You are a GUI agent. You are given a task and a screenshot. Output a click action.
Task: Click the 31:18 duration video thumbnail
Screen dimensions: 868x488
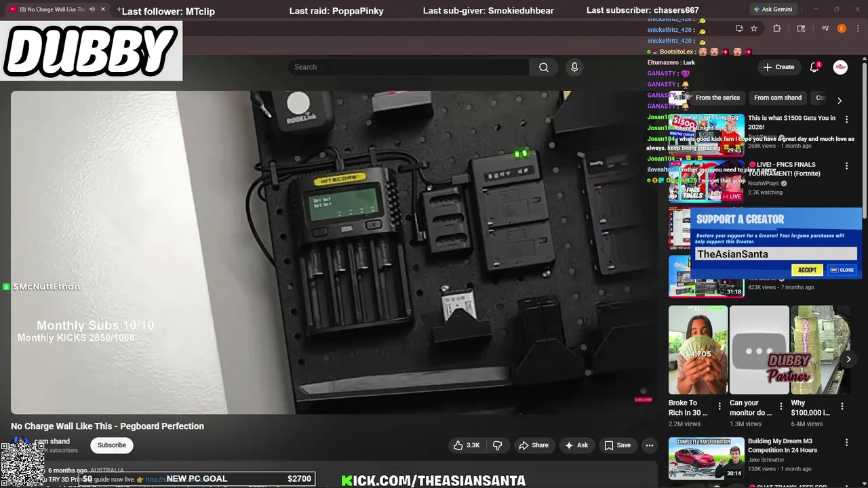[706, 277]
